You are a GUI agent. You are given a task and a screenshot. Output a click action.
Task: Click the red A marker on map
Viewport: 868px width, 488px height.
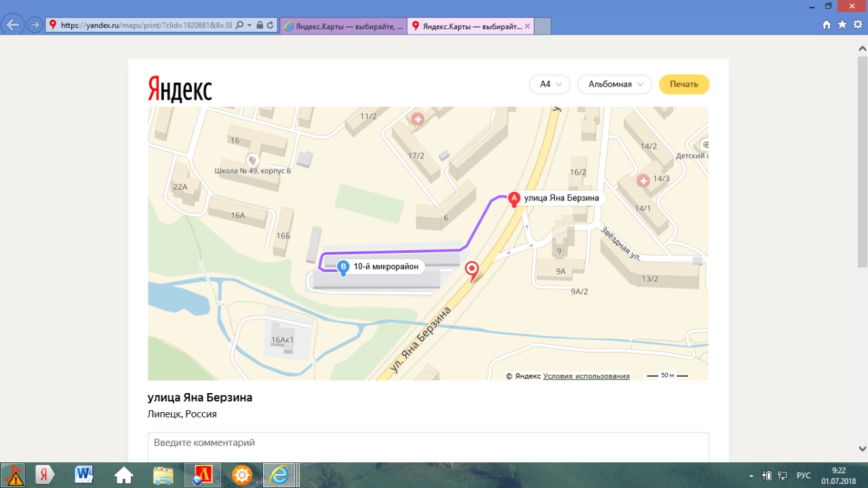point(514,199)
